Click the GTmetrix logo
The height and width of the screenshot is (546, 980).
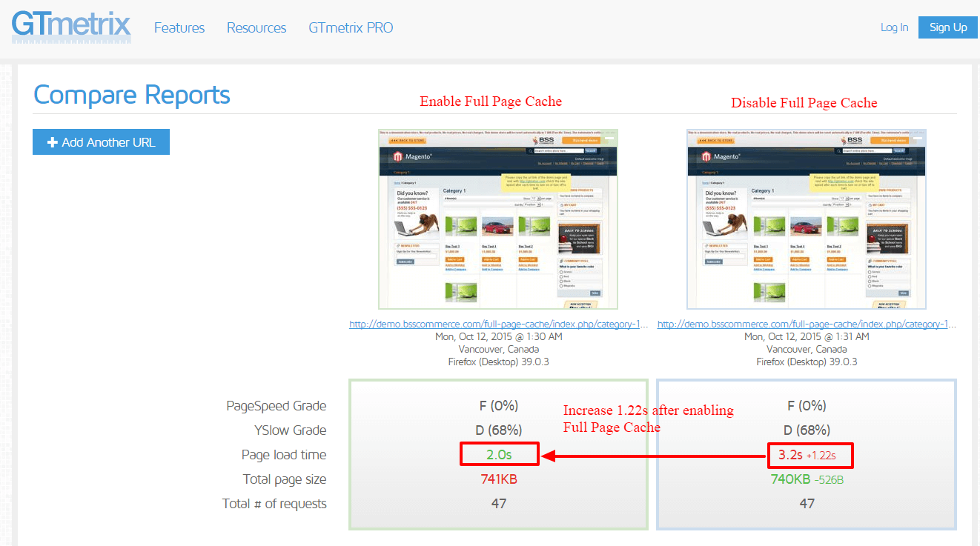pos(71,27)
